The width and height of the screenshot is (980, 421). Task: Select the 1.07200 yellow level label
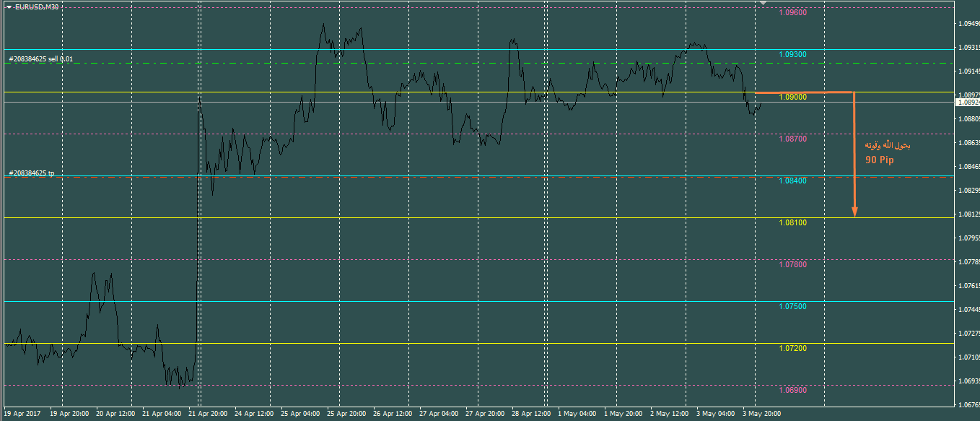[x=793, y=348]
